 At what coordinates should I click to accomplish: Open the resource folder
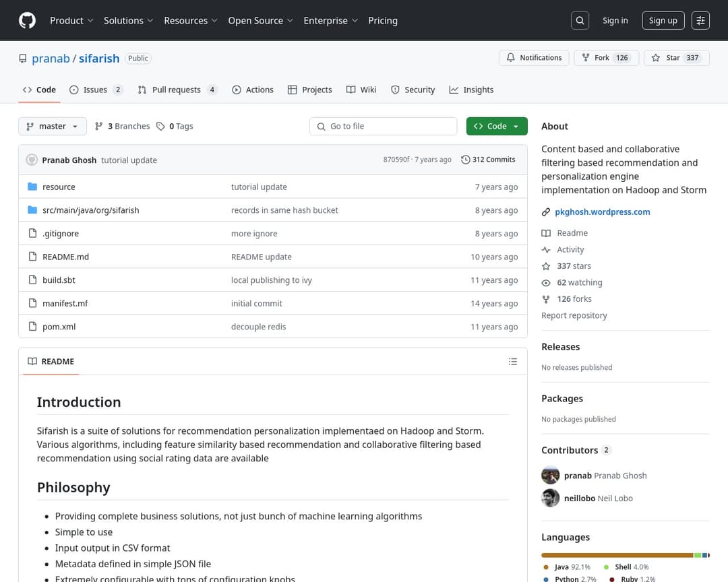click(59, 187)
